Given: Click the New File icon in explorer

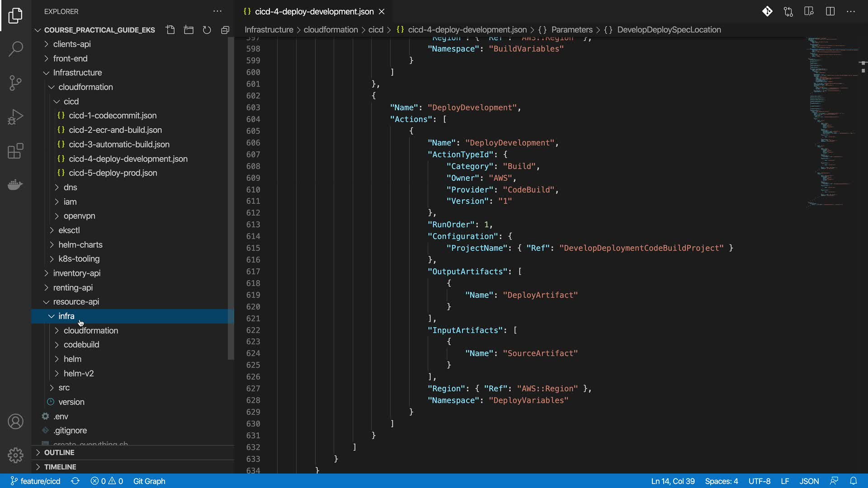Looking at the screenshot, I should [x=170, y=30].
